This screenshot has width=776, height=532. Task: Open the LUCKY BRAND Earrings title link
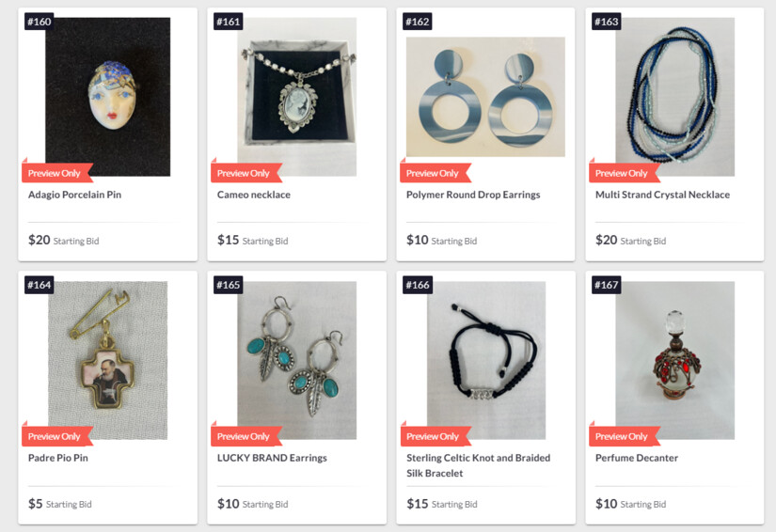(272, 458)
